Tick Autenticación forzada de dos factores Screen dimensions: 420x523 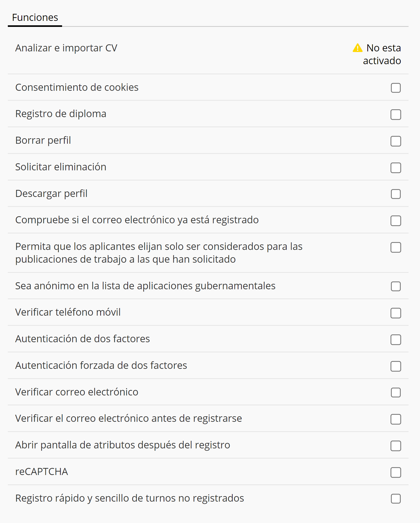click(395, 366)
